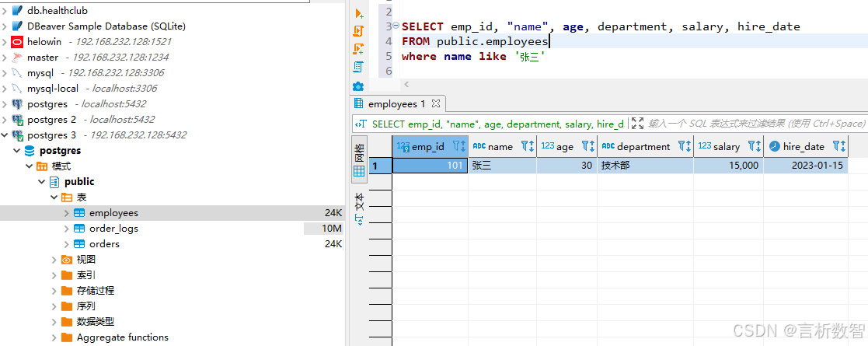Expand the employees table node
Image resolution: width=868 pixels, height=346 pixels.
pos(66,212)
